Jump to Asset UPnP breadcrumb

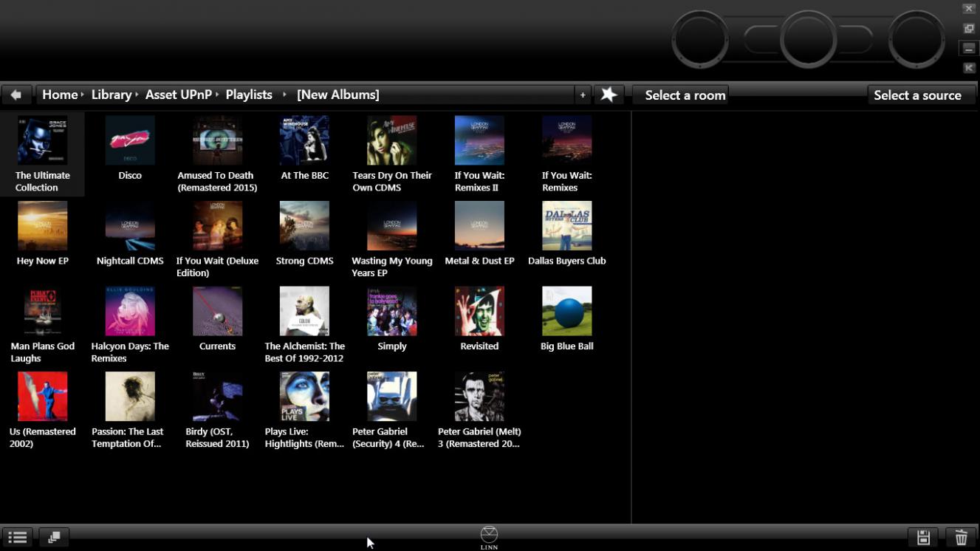point(178,95)
